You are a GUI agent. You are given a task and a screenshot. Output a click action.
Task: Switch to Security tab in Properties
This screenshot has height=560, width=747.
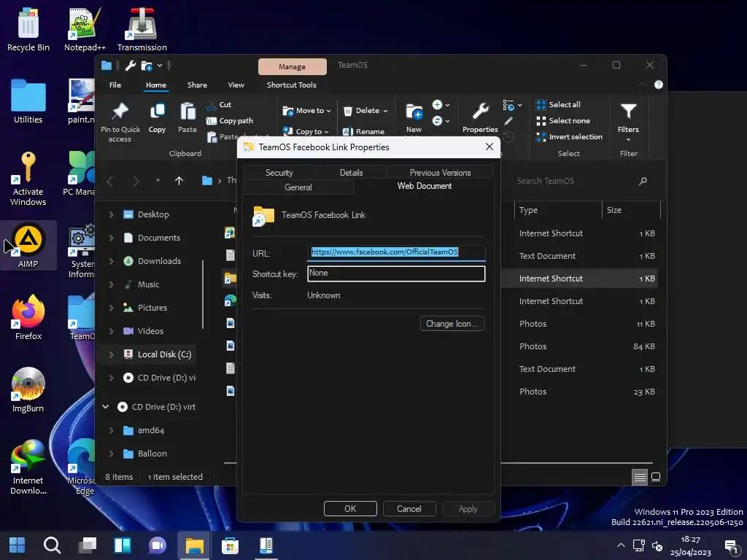(279, 173)
